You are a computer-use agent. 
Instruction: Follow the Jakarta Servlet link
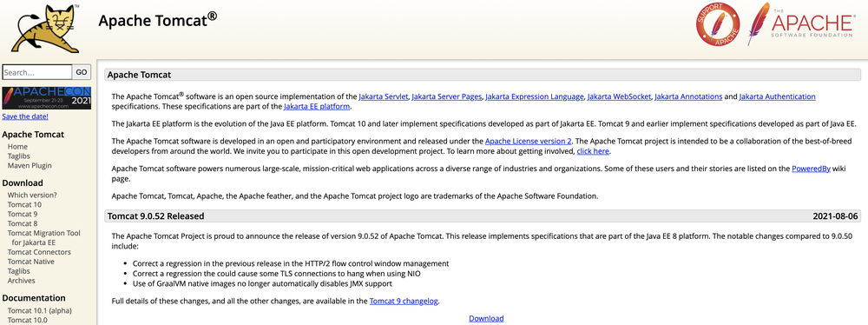tap(384, 96)
